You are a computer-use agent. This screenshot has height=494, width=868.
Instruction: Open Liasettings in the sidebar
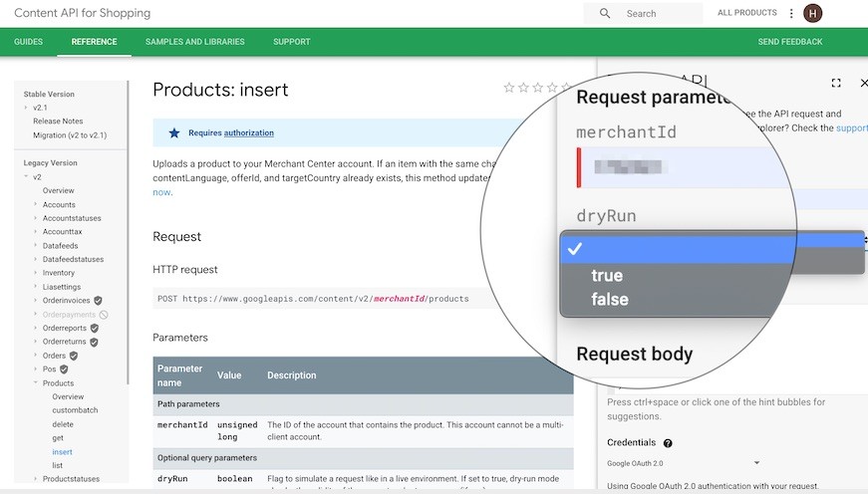click(x=62, y=287)
